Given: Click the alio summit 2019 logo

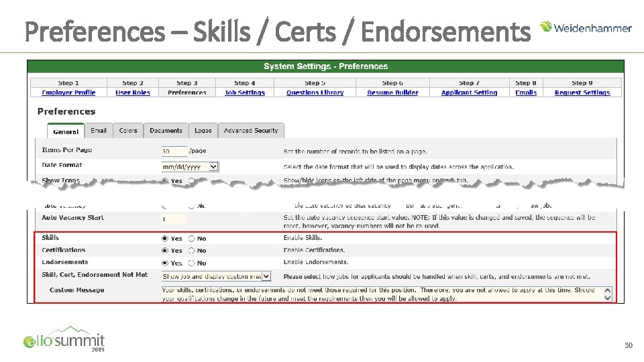Looking at the screenshot, I should click(64, 339).
